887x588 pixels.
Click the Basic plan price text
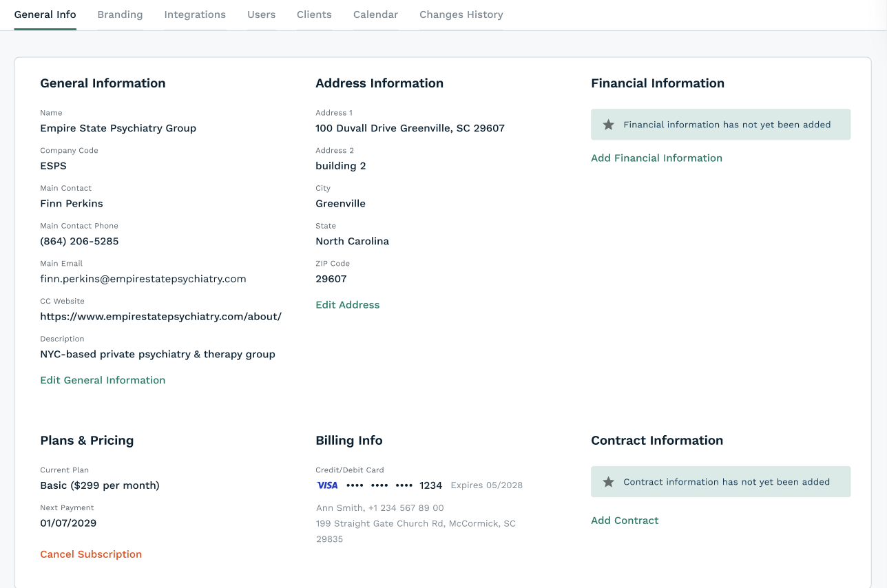click(100, 485)
